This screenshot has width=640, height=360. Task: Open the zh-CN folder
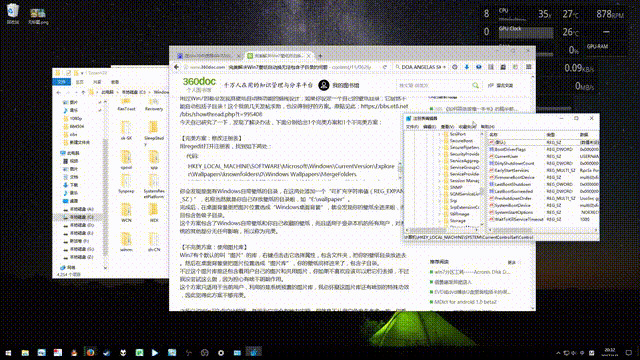[154, 242]
